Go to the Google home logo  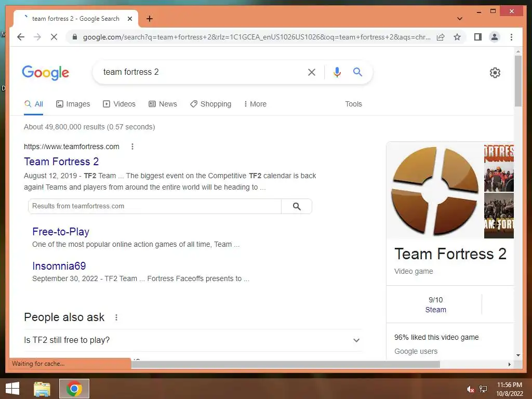coord(46,73)
